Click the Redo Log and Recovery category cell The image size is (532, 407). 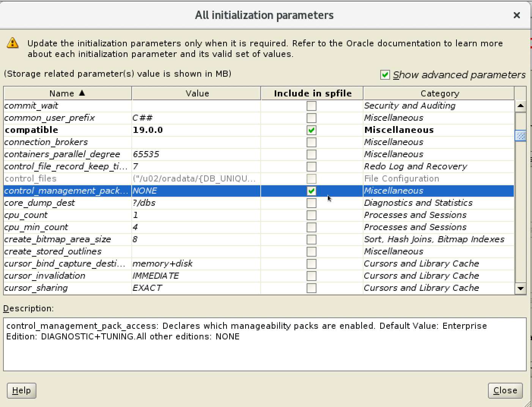pyautogui.click(x=439, y=166)
